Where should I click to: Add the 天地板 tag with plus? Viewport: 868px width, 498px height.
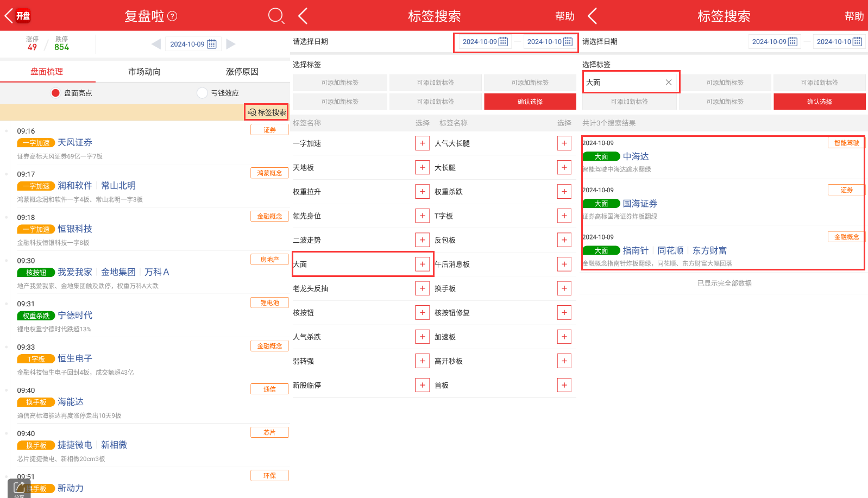tap(423, 167)
